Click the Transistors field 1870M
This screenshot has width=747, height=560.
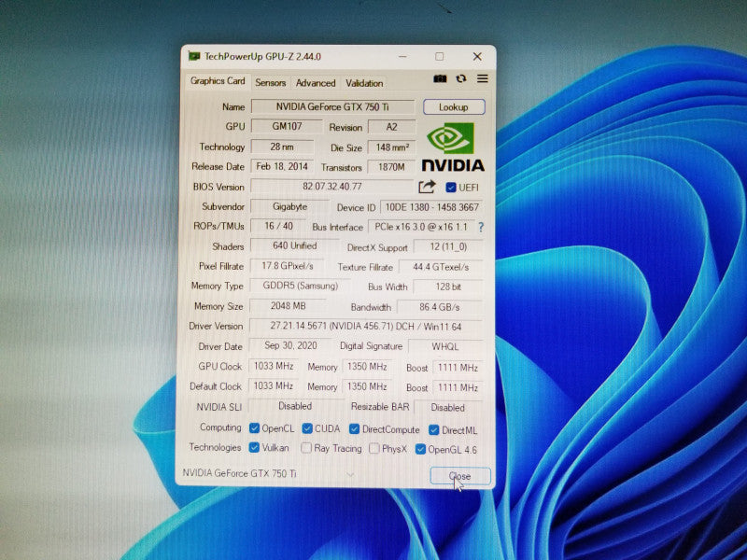click(391, 167)
